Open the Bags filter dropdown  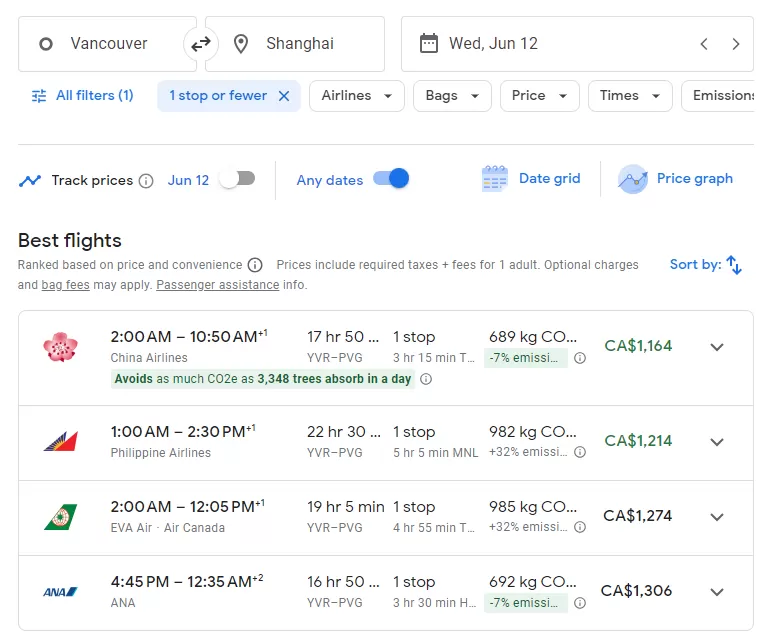(x=452, y=96)
